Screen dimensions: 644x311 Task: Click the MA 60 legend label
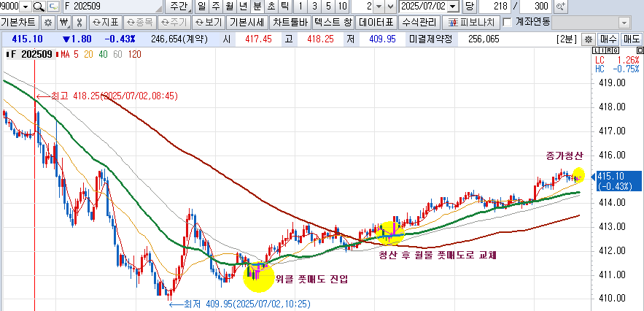pos(117,54)
